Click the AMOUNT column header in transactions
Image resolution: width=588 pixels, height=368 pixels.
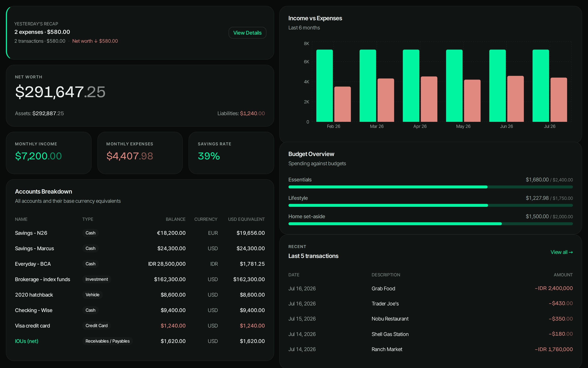pos(563,275)
